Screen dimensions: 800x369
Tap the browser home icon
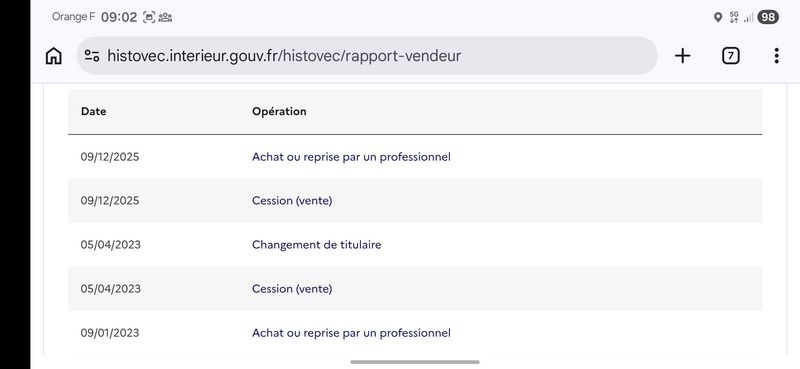coord(54,56)
